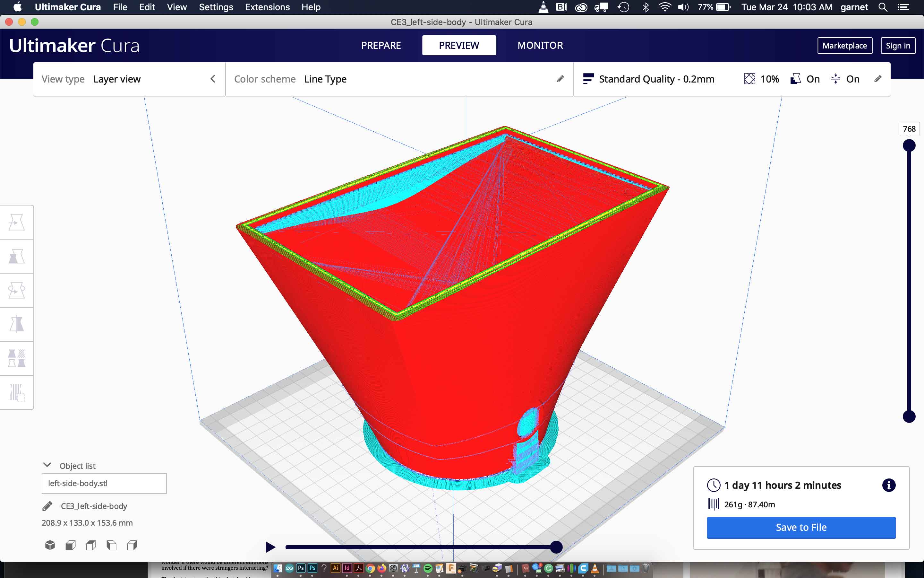Open the Extensions menu

click(267, 7)
